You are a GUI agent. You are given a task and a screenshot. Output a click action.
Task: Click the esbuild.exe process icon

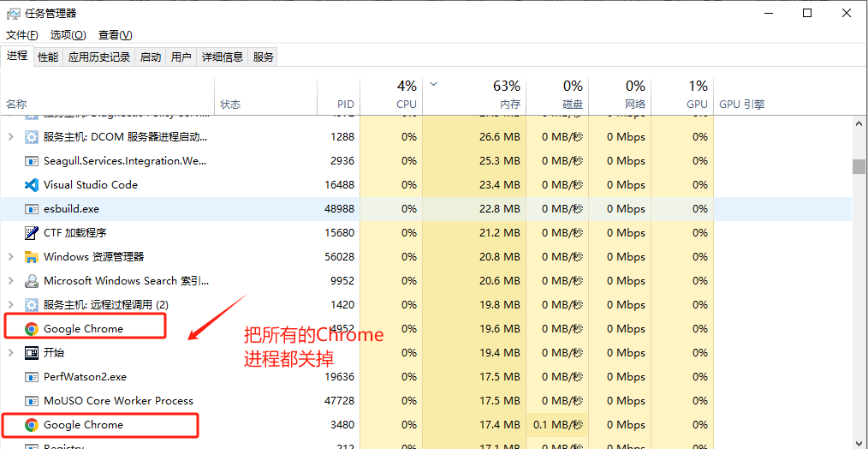32,209
